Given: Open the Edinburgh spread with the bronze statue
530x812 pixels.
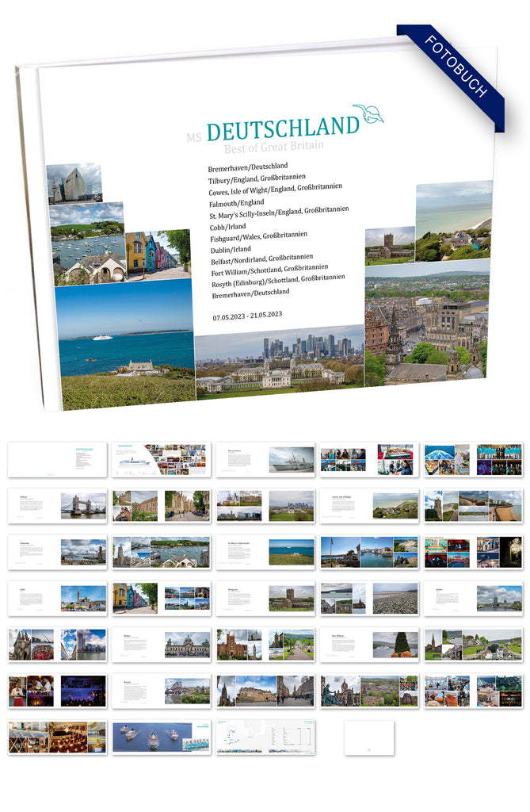Looking at the screenshot, I should pyautogui.click(x=369, y=691).
